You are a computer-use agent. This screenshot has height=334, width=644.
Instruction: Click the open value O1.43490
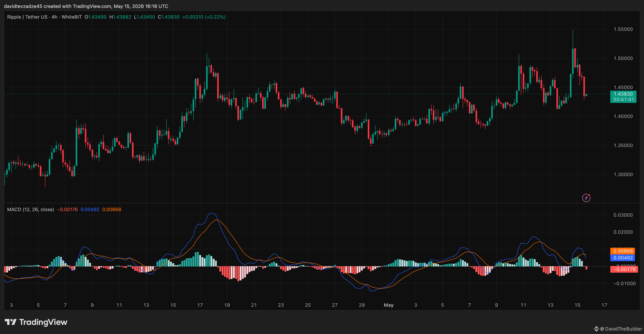96,17
